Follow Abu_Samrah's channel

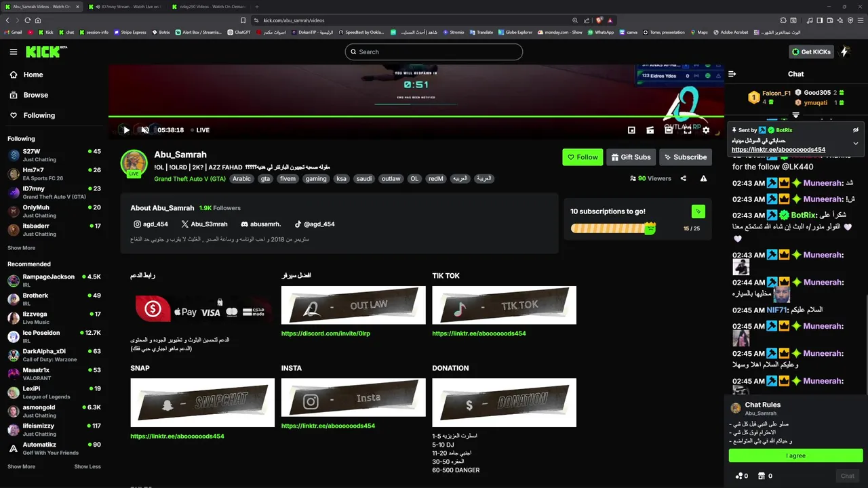(583, 157)
